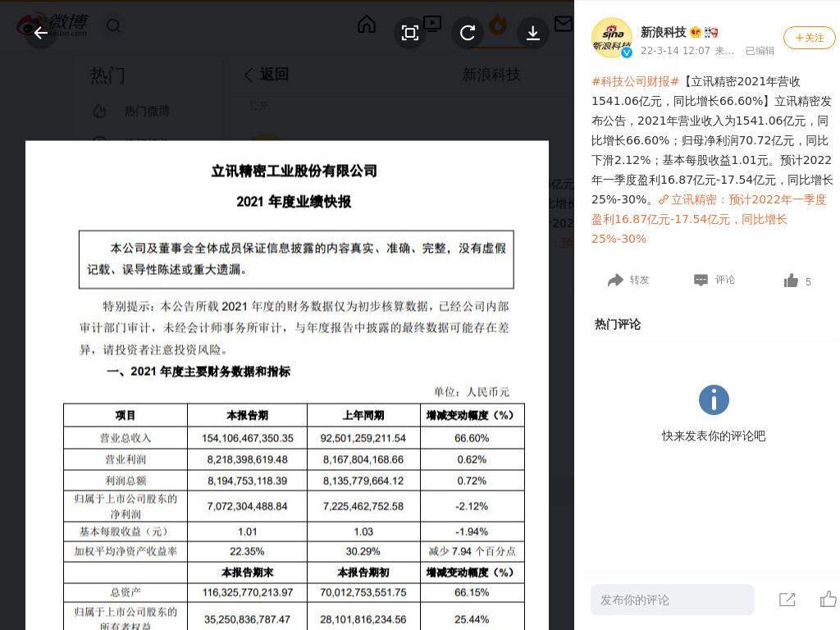Click the thumbs-up icon beside the comment box
The height and width of the screenshot is (630, 840).
[x=829, y=599]
